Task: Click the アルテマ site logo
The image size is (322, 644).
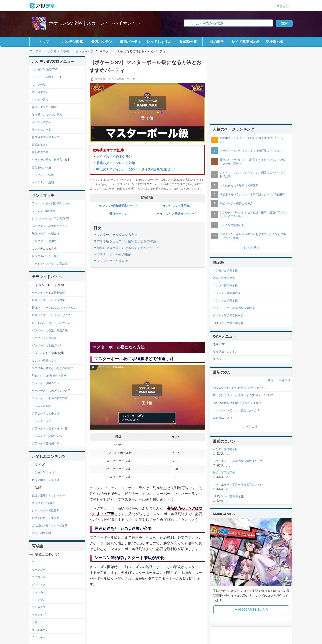Action: [42, 5]
